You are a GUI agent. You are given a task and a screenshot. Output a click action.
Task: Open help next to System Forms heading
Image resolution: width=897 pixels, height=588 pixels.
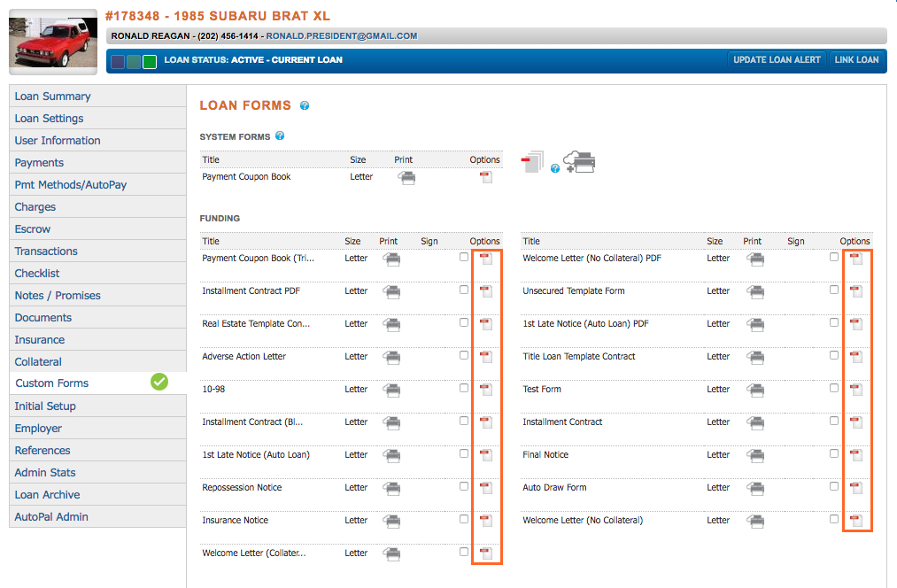point(280,136)
